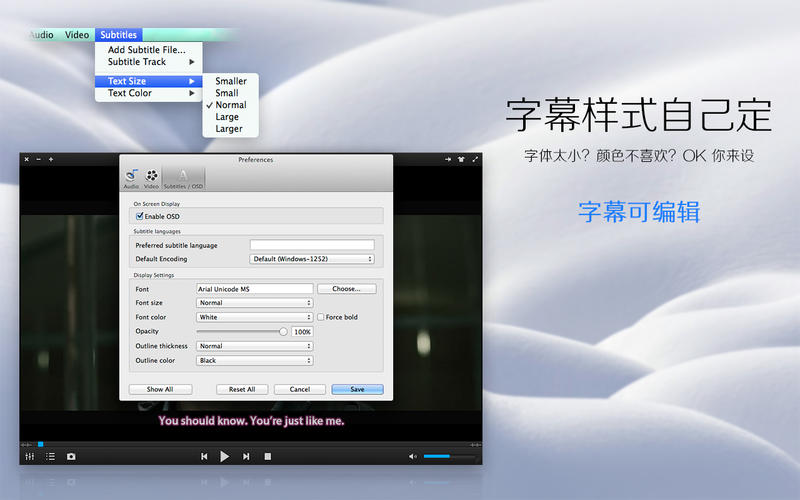Enter fullscreen with the diagonal arrows icon
800x500 pixels.
[475, 160]
